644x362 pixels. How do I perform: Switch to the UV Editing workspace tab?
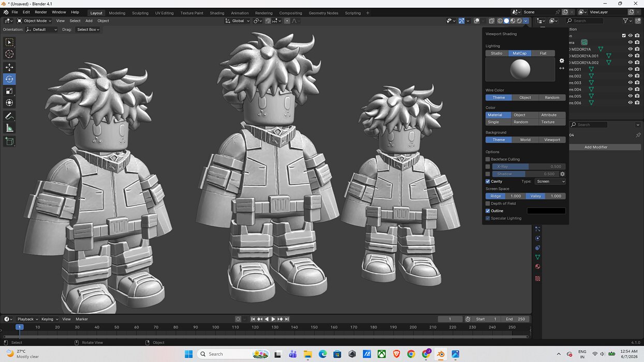[x=164, y=13]
